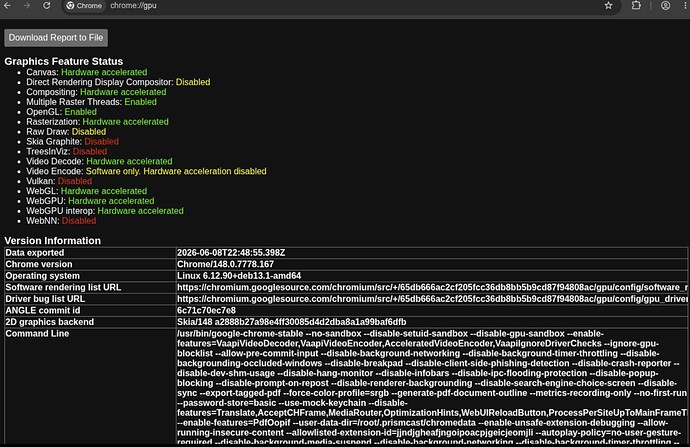Click the 2D graphics backend label

pos(50,322)
